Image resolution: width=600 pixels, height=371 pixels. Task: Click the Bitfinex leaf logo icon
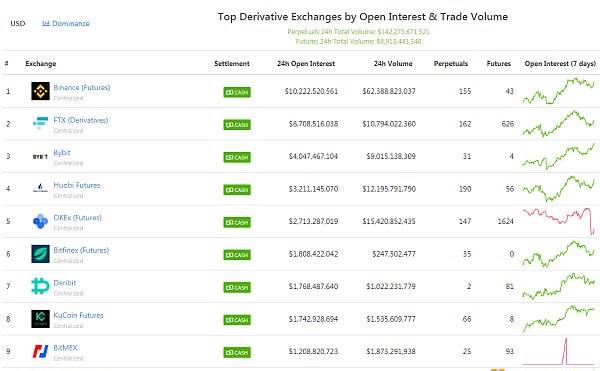pyautogui.click(x=41, y=254)
